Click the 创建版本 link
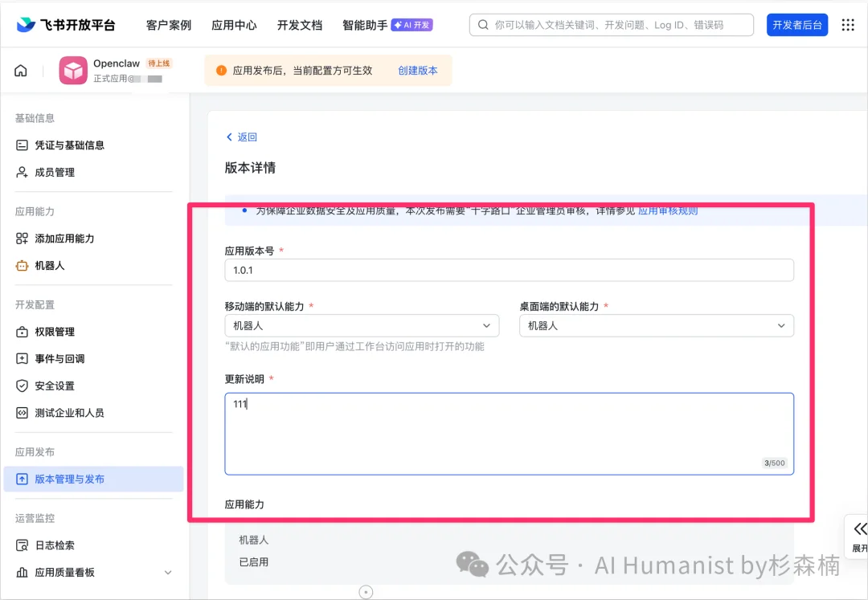 click(x=417, y=70)
